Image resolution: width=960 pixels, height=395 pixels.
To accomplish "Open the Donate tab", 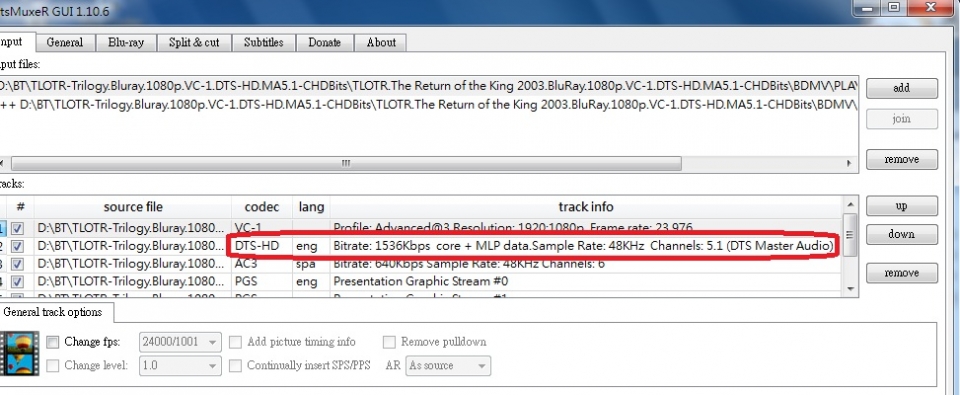I will [324, 43].
